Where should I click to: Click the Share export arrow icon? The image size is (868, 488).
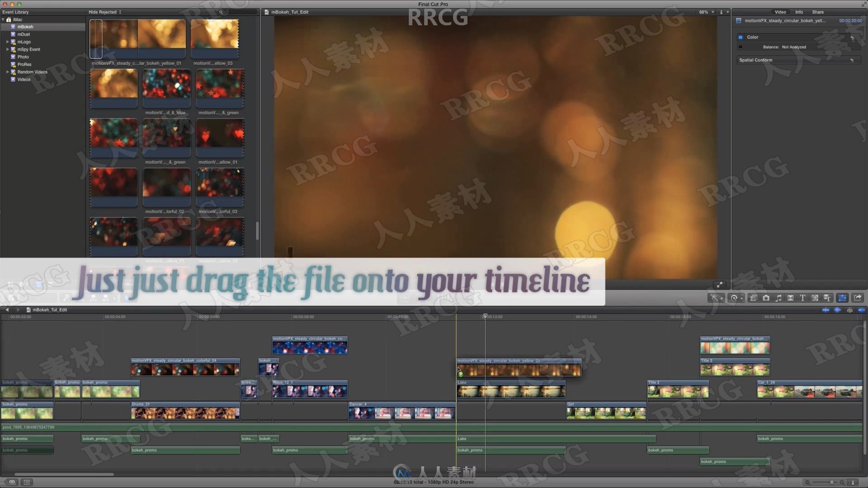tap(858, 298)
